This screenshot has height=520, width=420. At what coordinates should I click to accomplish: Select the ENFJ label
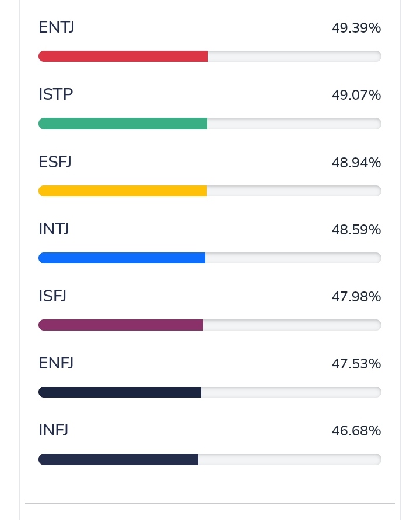coord(56,363)
